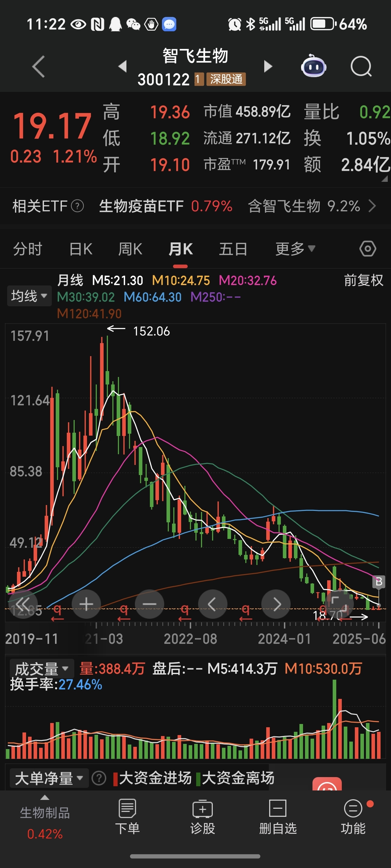This screenshot has height=868, width=391.
Task: Expand the 均线 indicator dropdown
Action: (29, 296)
